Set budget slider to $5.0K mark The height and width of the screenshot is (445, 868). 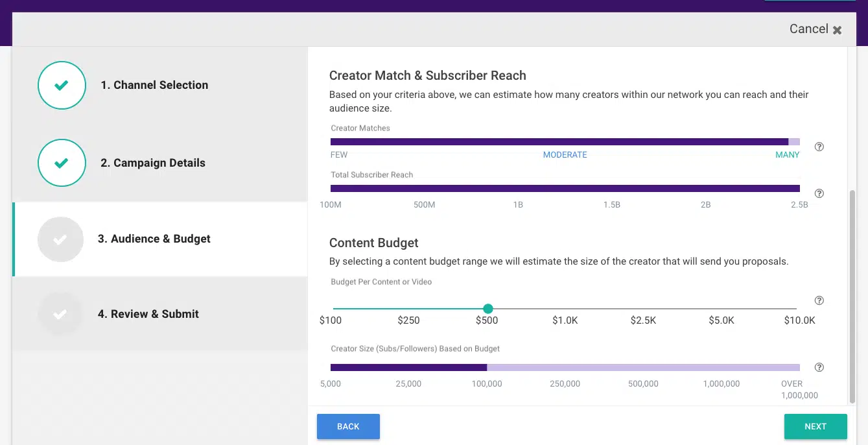coord(721,309)
